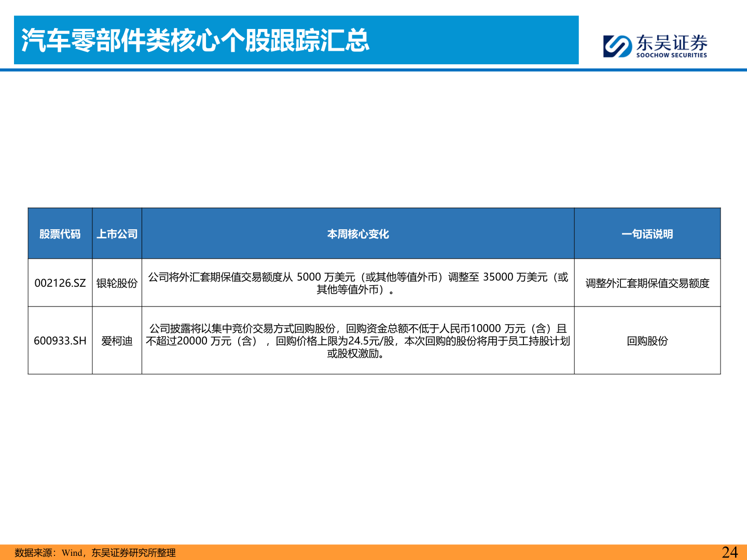Select the 银轮股份 company cell
This screenshot has width=747, height=560.
click(117, 283)
